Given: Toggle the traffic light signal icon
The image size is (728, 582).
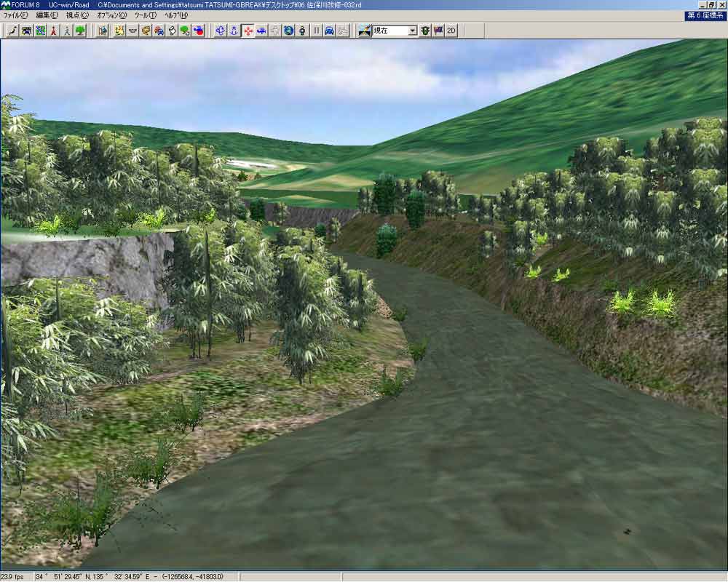Looking at the screenshot, I should coord(425,31).
